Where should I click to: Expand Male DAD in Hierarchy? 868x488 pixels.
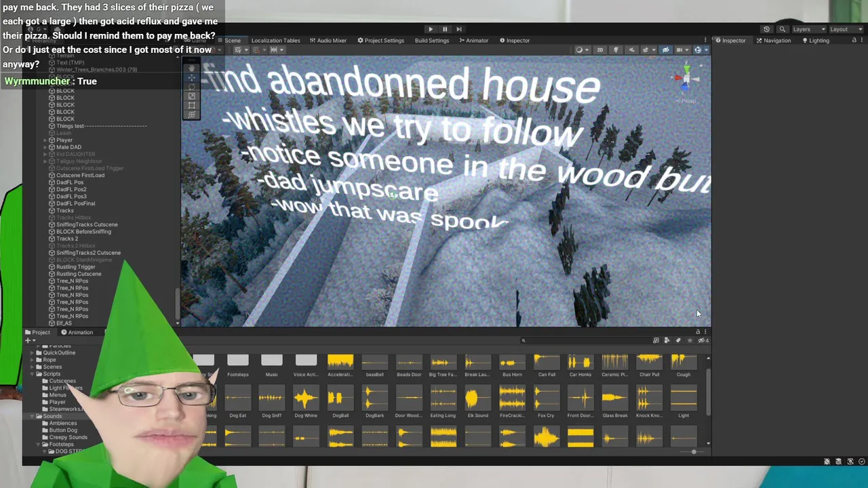point(45,147)
